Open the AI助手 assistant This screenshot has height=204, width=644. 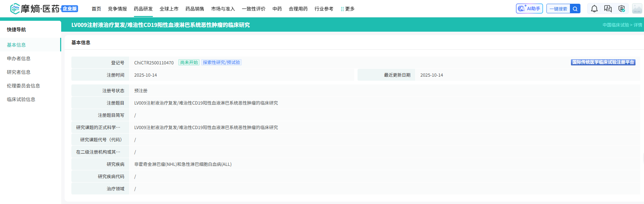pos(529,9)
